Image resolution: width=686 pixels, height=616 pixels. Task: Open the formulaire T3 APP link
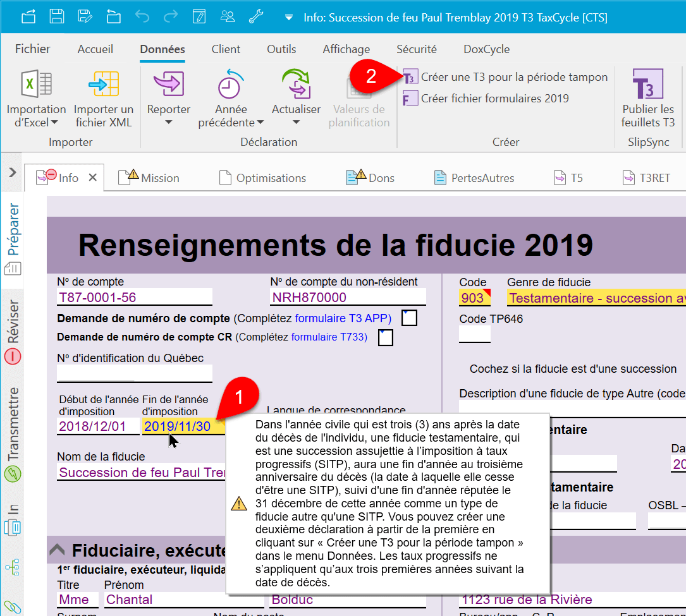coord(341,318)
